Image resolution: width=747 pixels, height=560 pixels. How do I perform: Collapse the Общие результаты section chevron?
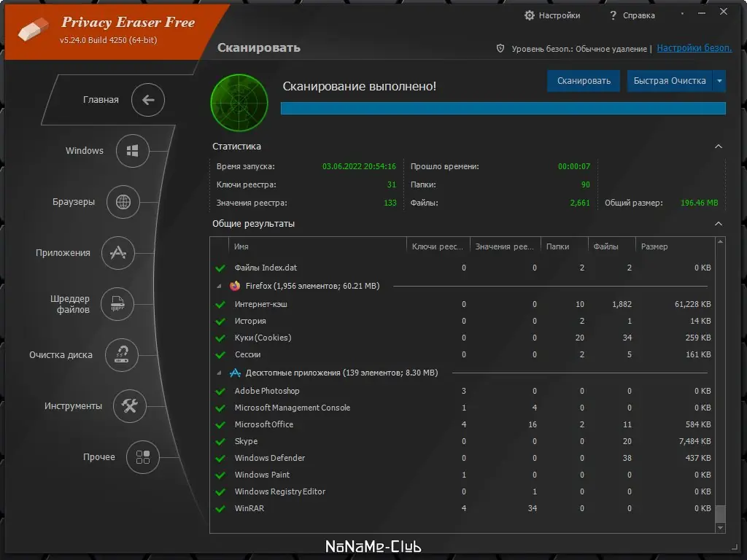click(x=719, y=224)
